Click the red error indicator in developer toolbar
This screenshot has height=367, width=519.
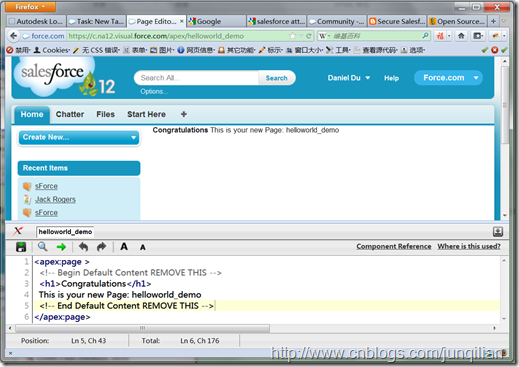(495, 50)
